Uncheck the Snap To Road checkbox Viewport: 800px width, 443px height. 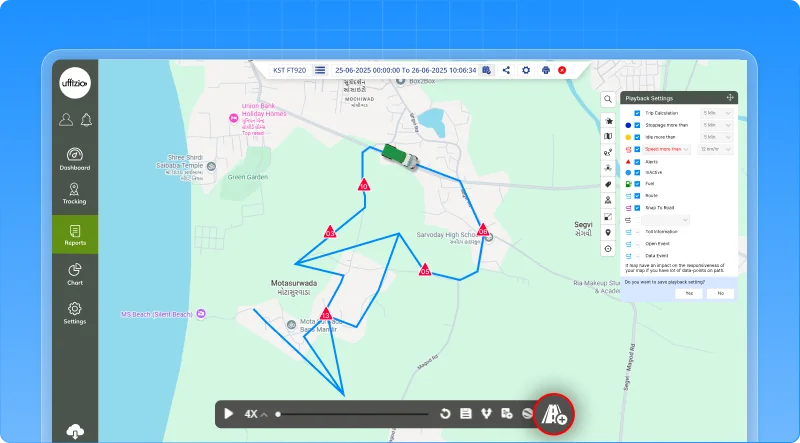(x=637, y=208)
